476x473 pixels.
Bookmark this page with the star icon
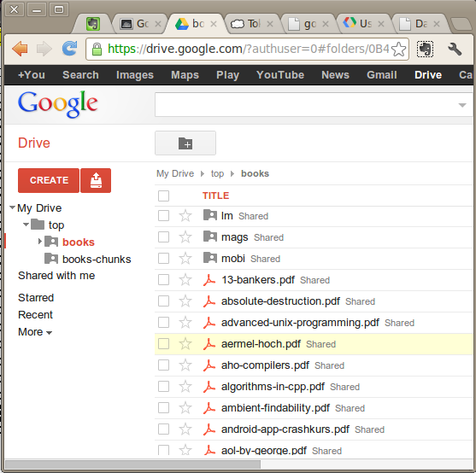pos(398,50)
